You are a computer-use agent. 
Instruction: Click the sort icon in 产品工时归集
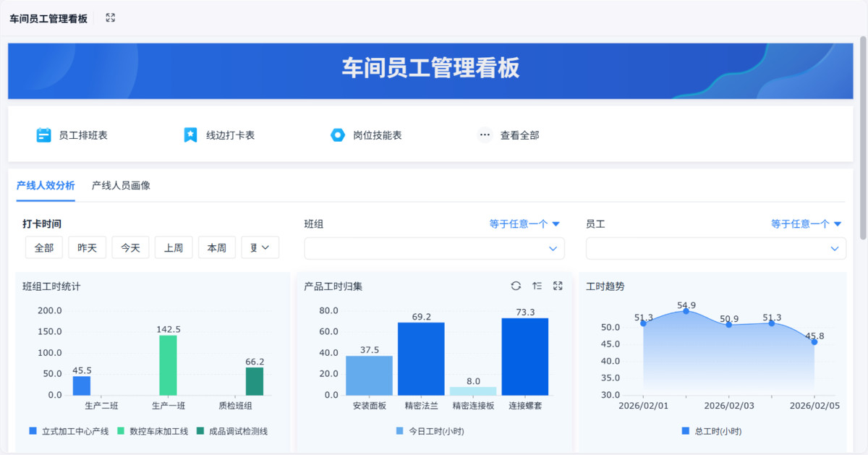[537, 286]
